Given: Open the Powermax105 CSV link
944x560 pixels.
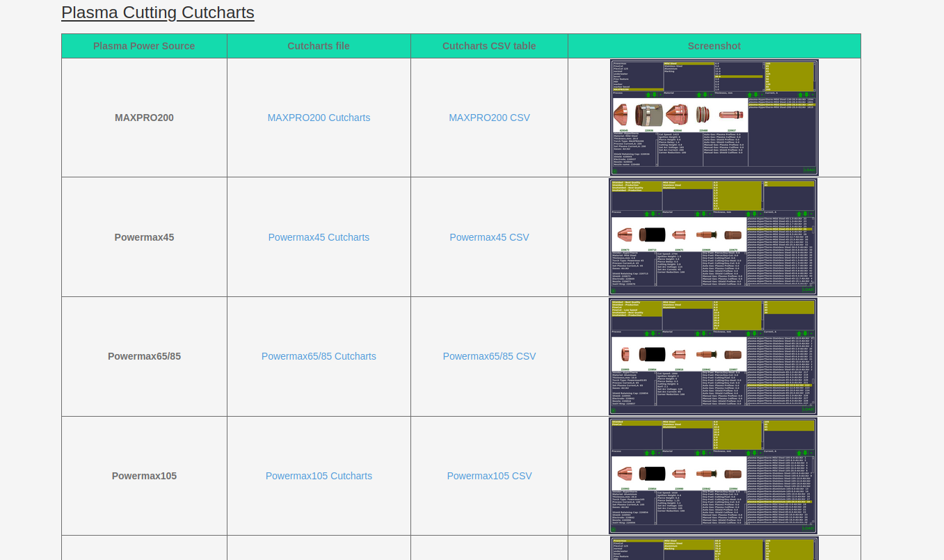Looking at the screenshot, I should 489,476.
